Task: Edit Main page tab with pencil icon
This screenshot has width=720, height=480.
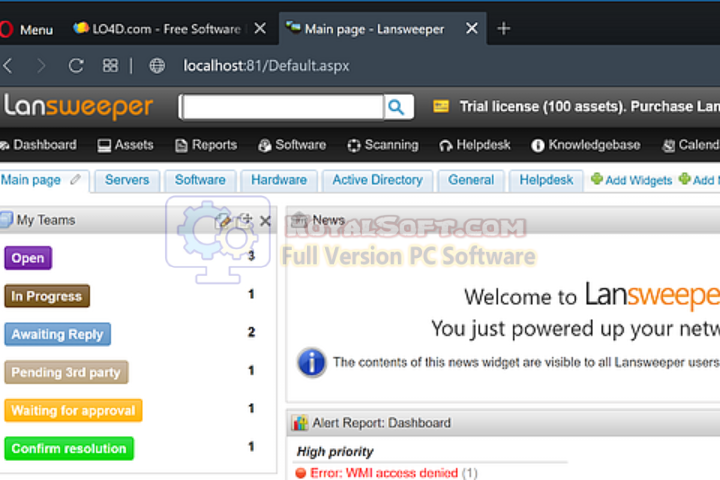Action: [76, 180]
